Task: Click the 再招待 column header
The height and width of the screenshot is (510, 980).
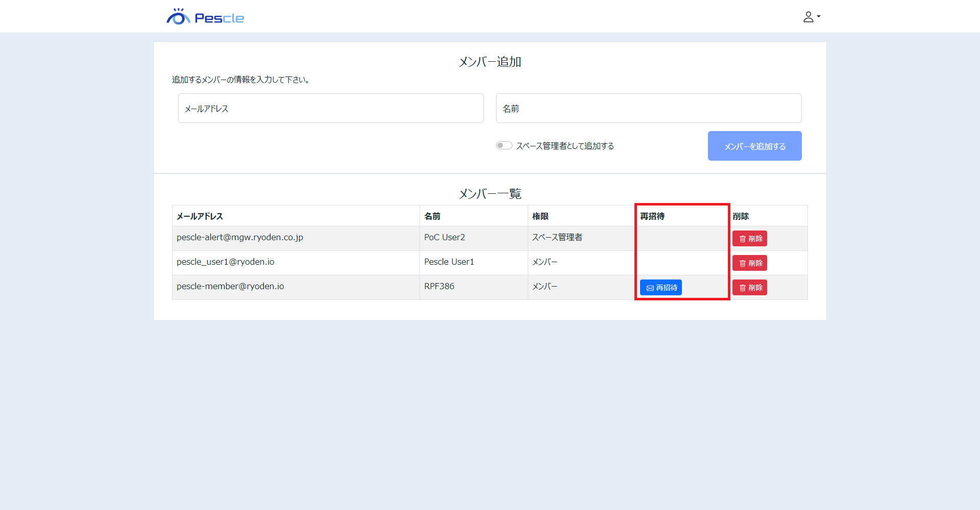Action: pyautogui.click(x=652, y=216)
